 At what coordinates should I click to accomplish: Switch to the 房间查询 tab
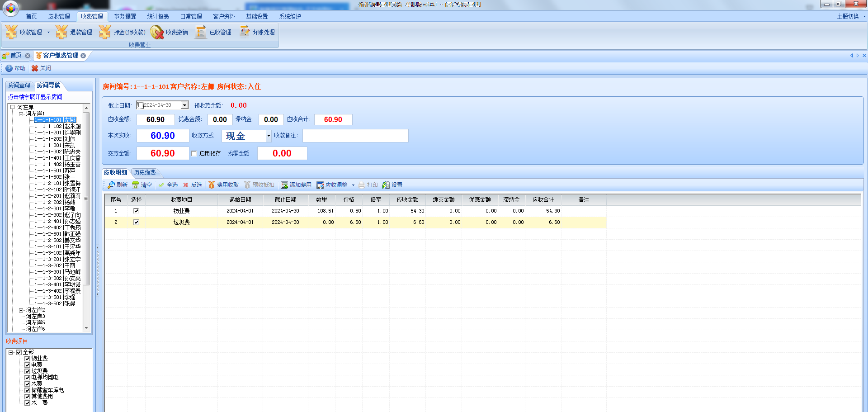[x=19, y=85]
